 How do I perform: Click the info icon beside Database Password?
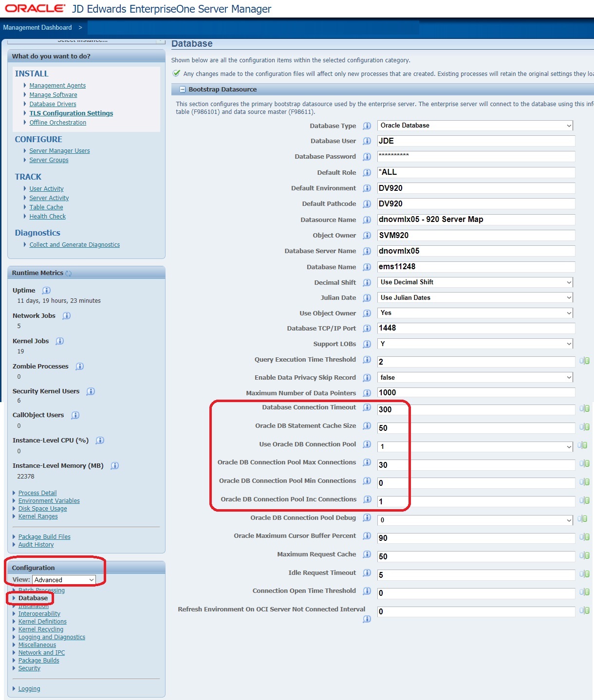(367, 157)
